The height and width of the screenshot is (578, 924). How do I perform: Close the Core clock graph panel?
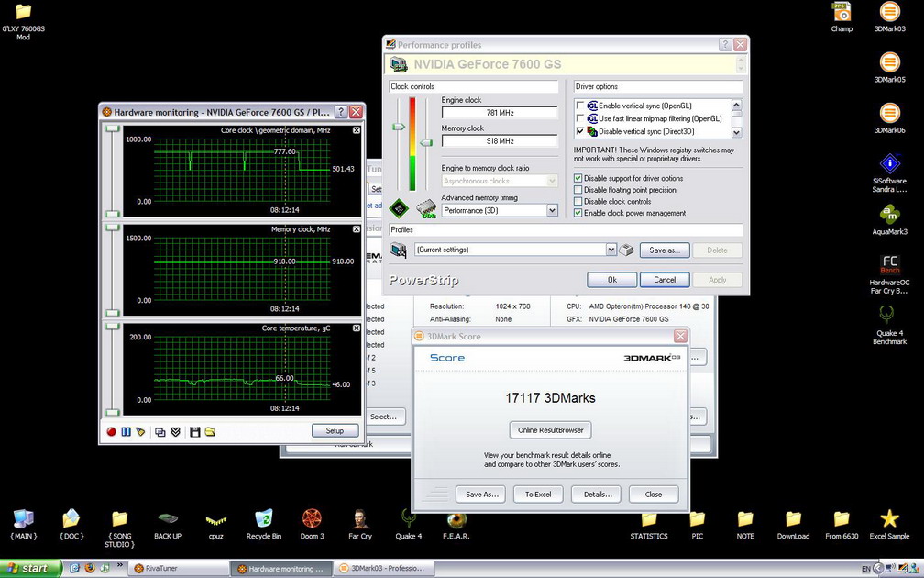(x=357, y=130)
